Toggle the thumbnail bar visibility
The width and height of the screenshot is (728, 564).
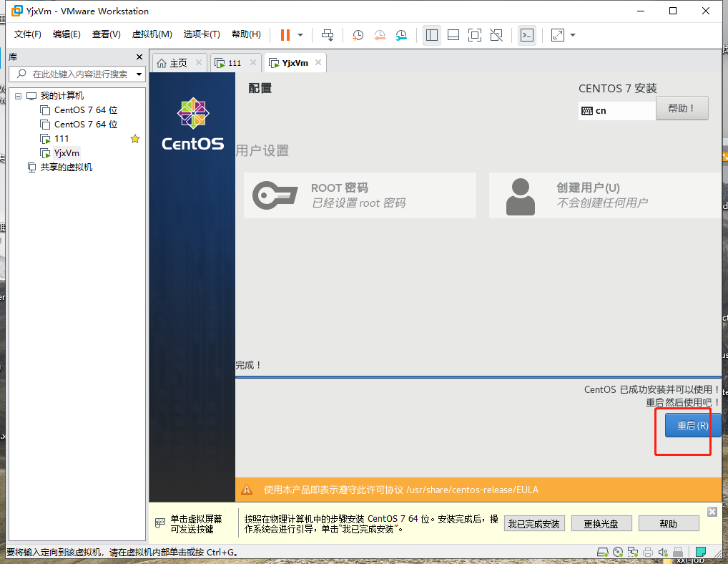(453, 34)
